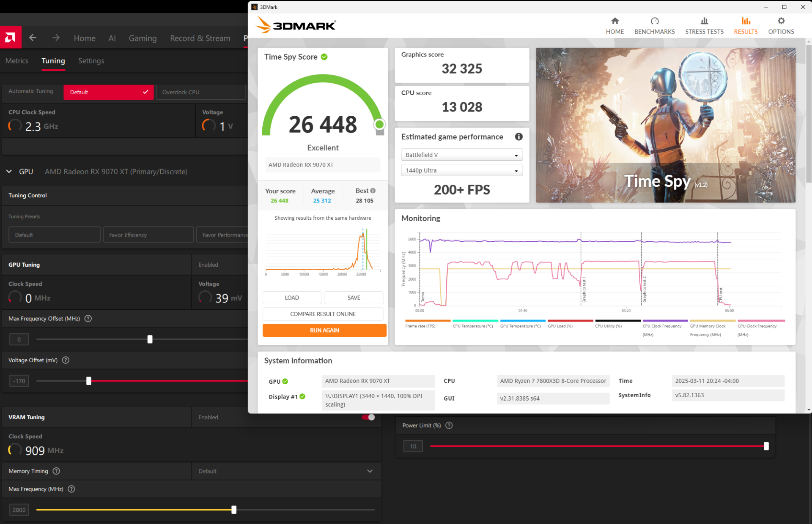
Task: Choose the Favor Efficiency preset
Action: 148,235
